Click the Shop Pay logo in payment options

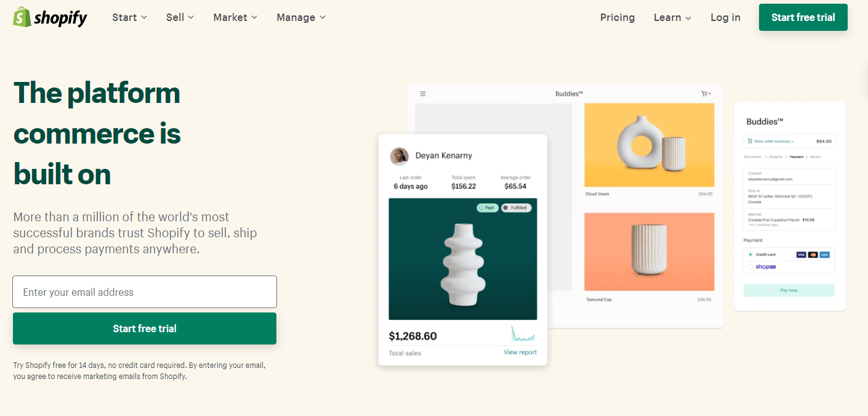766,267
